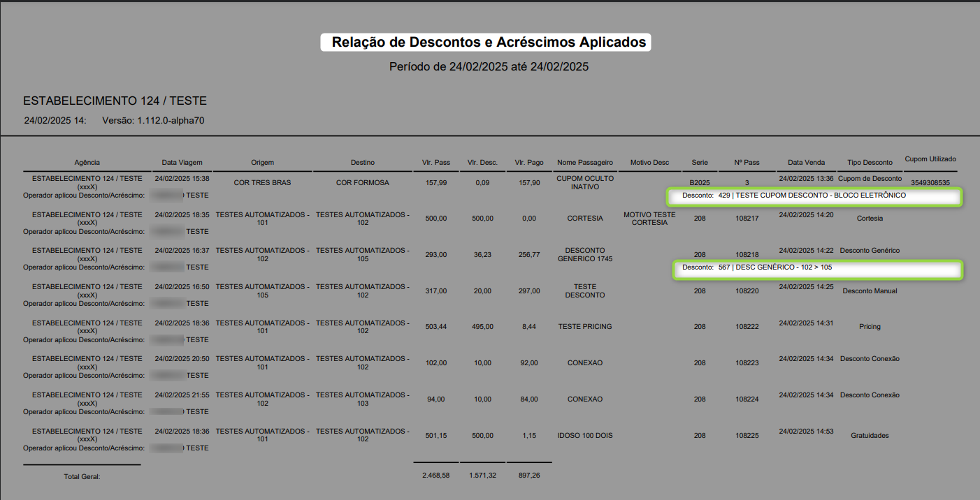Click the 'Destino' column header
Viewport: 980px width, 500px height.
coord(363,163)
